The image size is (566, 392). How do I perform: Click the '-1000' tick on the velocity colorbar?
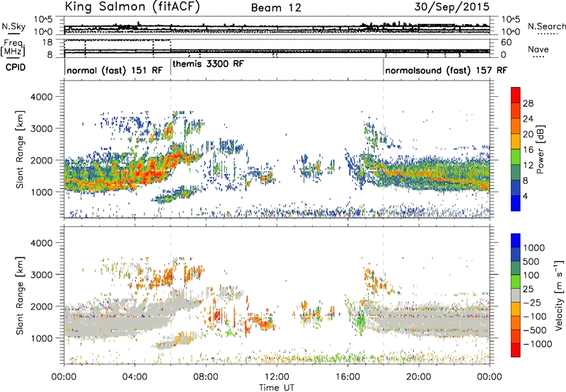[538, 344]
